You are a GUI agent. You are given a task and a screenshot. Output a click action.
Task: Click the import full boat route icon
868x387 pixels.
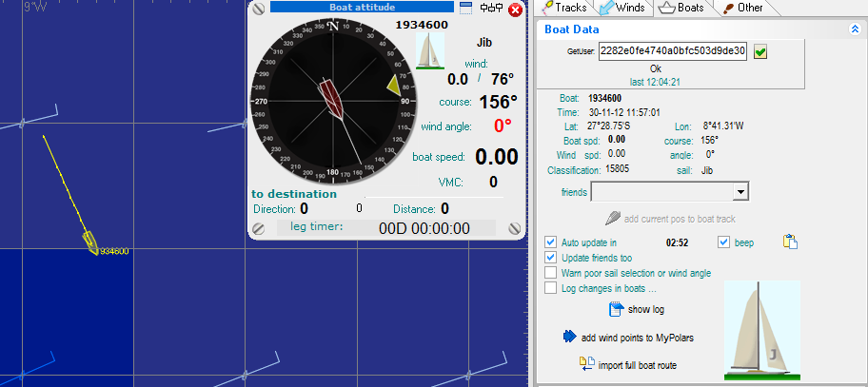(x=586, y=363)
